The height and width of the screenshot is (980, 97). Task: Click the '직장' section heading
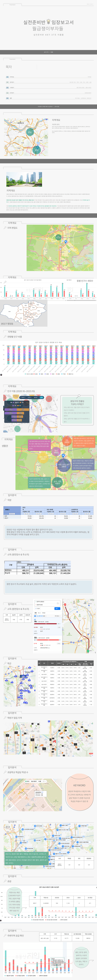click(10, 500)
